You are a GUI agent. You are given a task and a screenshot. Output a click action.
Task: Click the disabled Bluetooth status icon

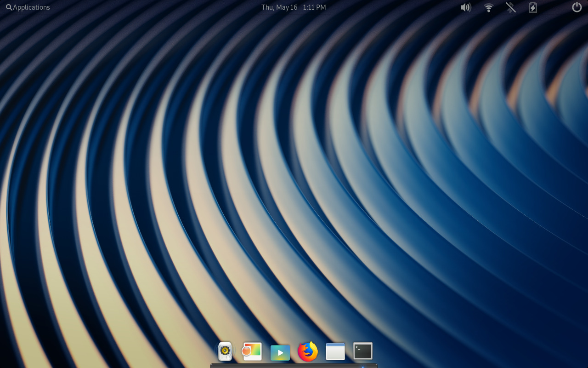pos(510,7)
